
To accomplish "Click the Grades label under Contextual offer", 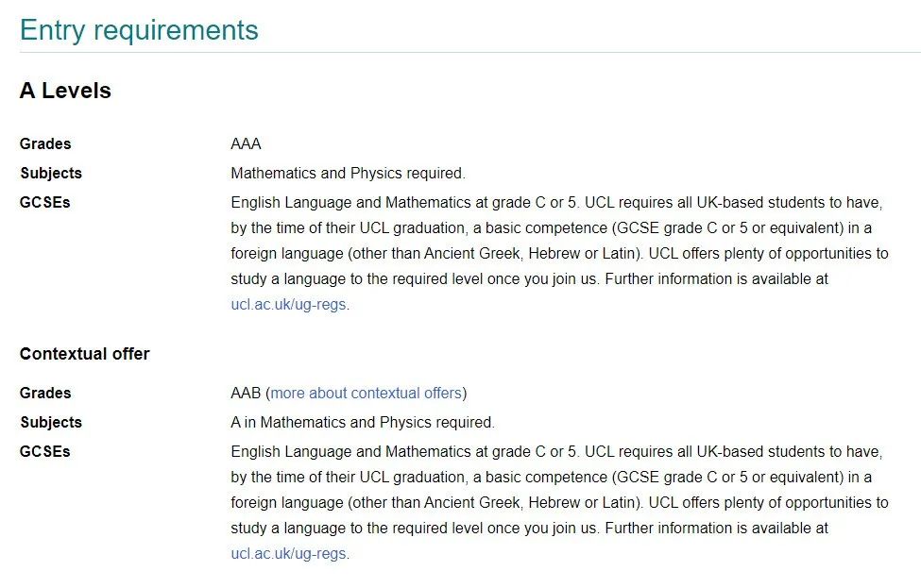I will pos(45,393).
